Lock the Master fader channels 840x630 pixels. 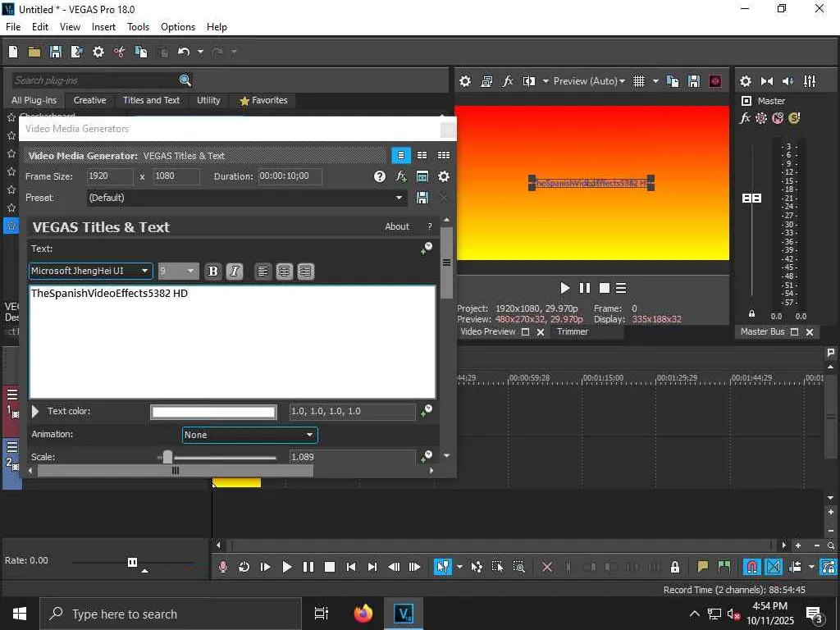tap(751, 314)
